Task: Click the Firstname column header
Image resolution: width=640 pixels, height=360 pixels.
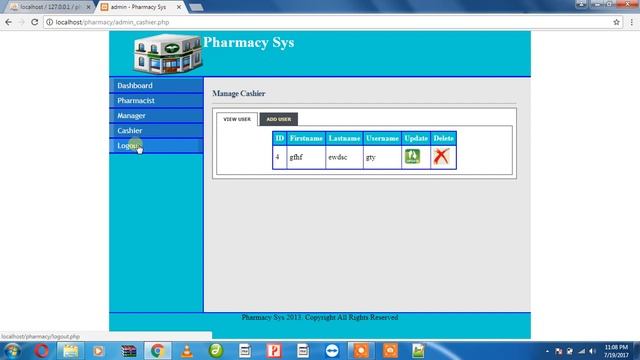Action: tap(306, 138)
